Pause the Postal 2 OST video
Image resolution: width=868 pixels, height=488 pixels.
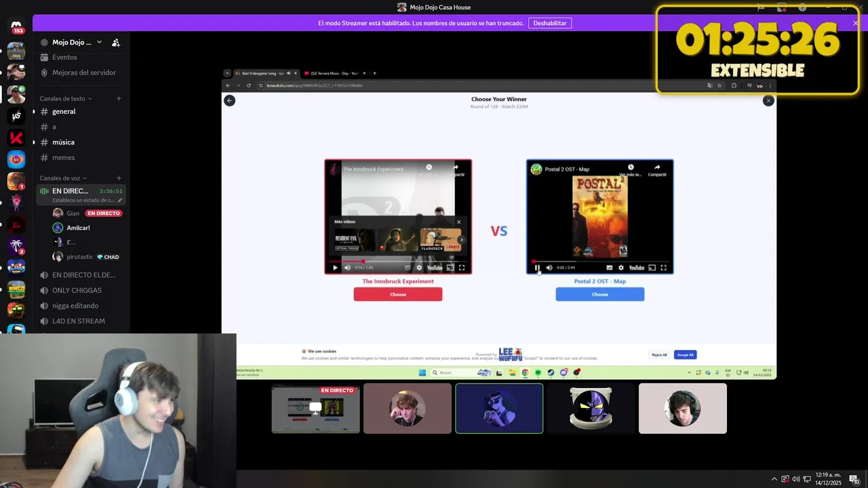537,268
